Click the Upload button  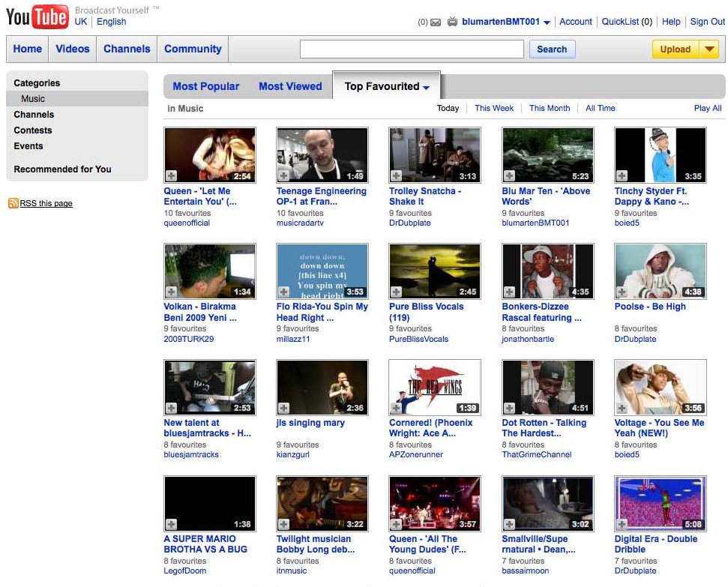[676, 49]
